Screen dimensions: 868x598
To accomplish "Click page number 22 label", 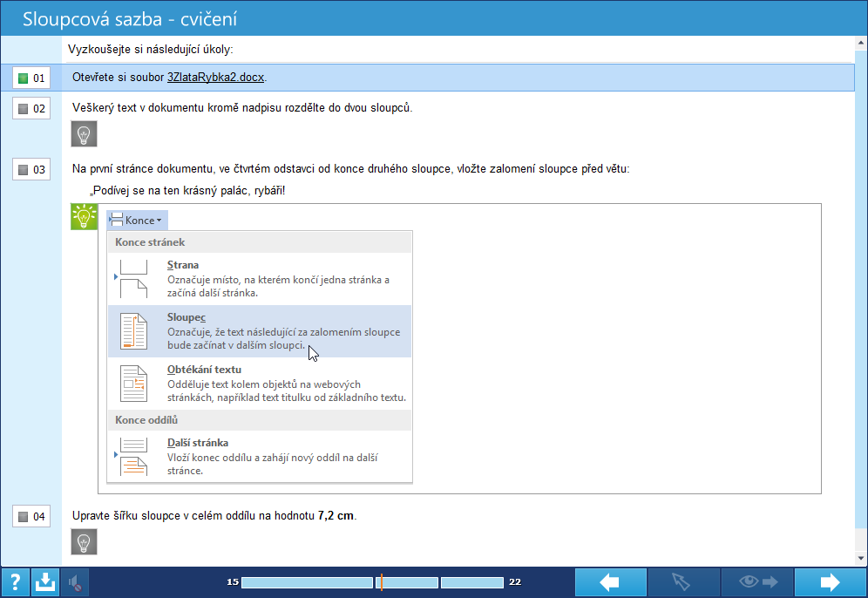I will click(x=515, y=582).
